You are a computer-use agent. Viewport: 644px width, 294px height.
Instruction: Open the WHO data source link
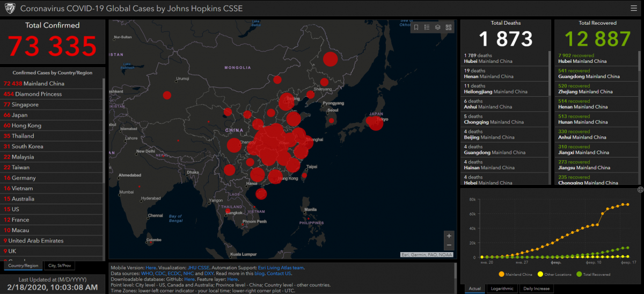[x=147, y=273]
